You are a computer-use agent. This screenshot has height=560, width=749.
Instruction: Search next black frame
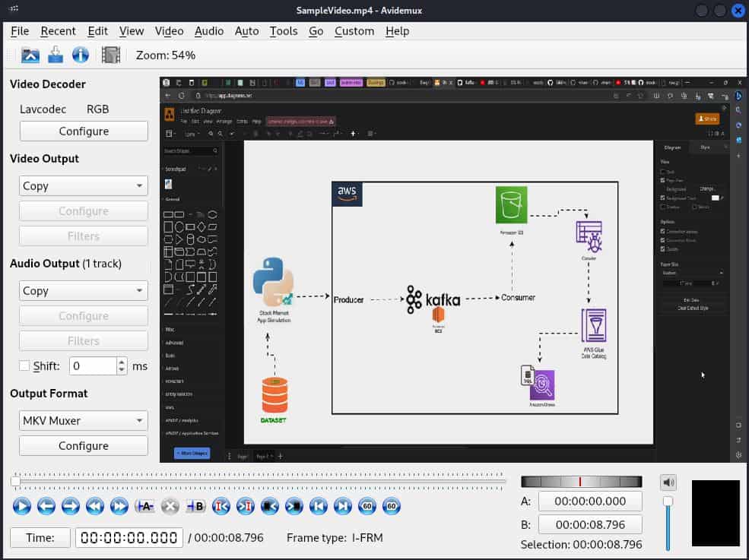pyautogui.click(x=294, y=506)
